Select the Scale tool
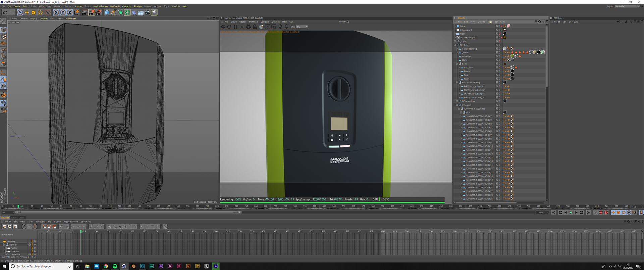The image size is (644, 270). coord(34,12)
